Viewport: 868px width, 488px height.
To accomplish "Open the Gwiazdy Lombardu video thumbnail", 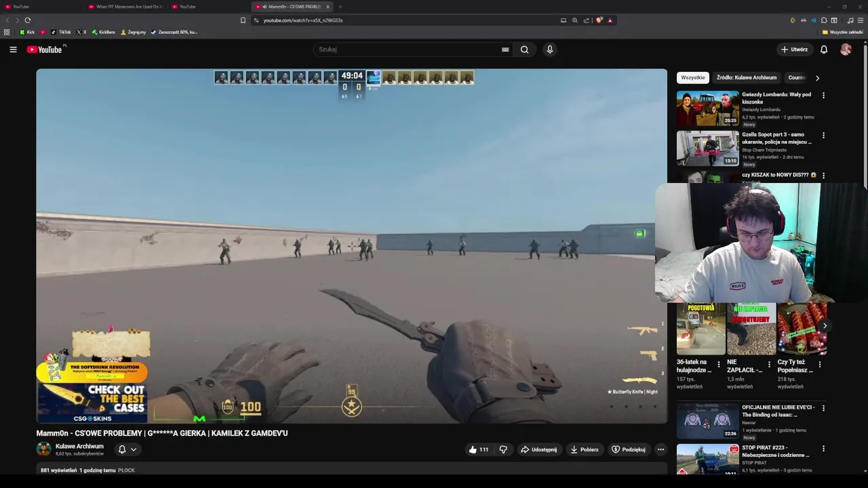I will (x=707, y=108).
